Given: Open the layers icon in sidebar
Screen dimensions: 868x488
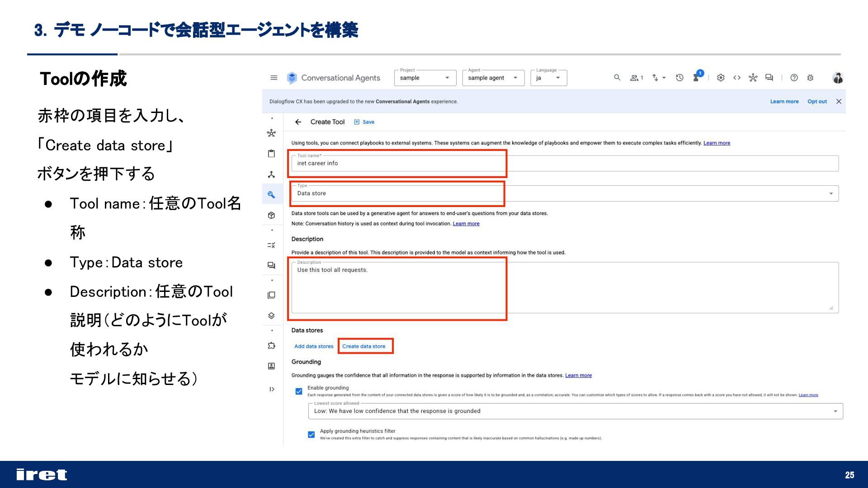Looking at the screenshot, I should pyautogui.click(x=271, y=316).
